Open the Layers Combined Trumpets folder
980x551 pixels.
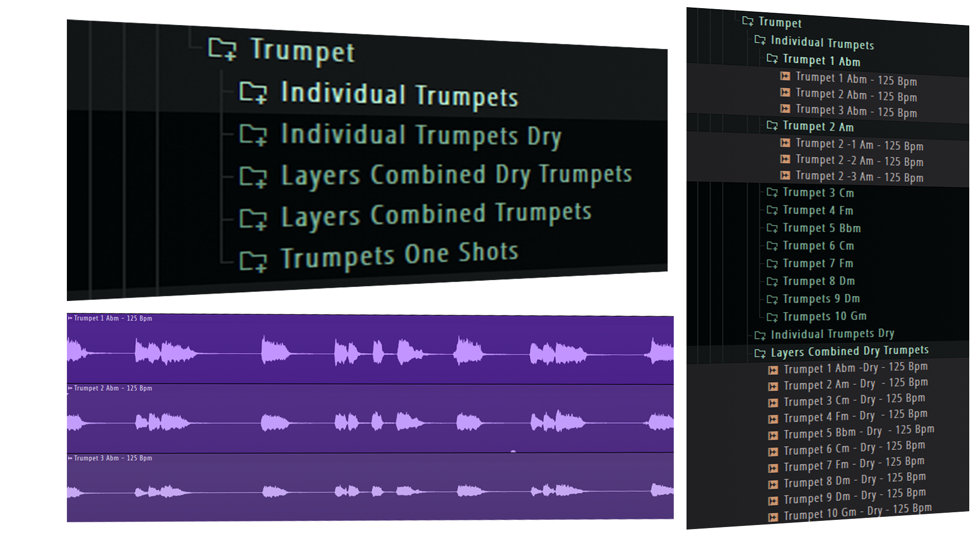pyautogui.click(x=436, y=215)
